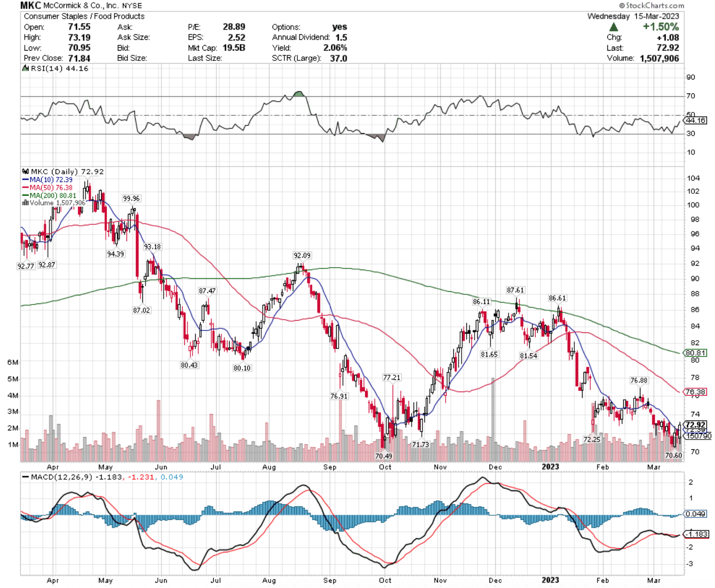The height and width of the screenshot is (588, 715).
Task: Click the SCTR (Large) value 37.0
Action: [x=339, y=58]
